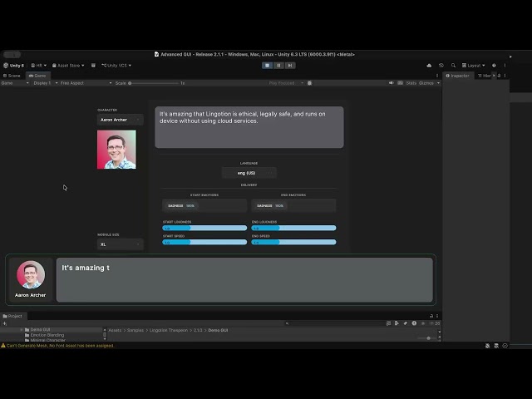532x399 pixels.
Task: Lock the Inspector panel
Action: (x=499, y=76)
